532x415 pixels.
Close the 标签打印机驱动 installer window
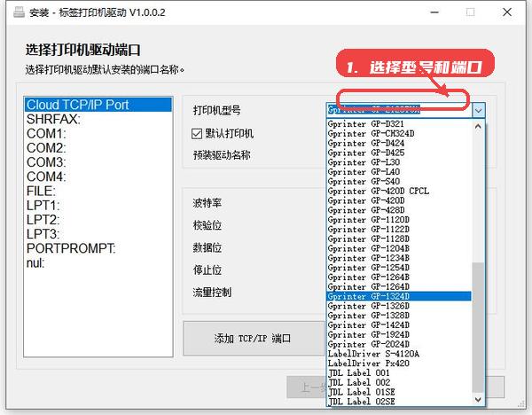[x=507, y=12]
